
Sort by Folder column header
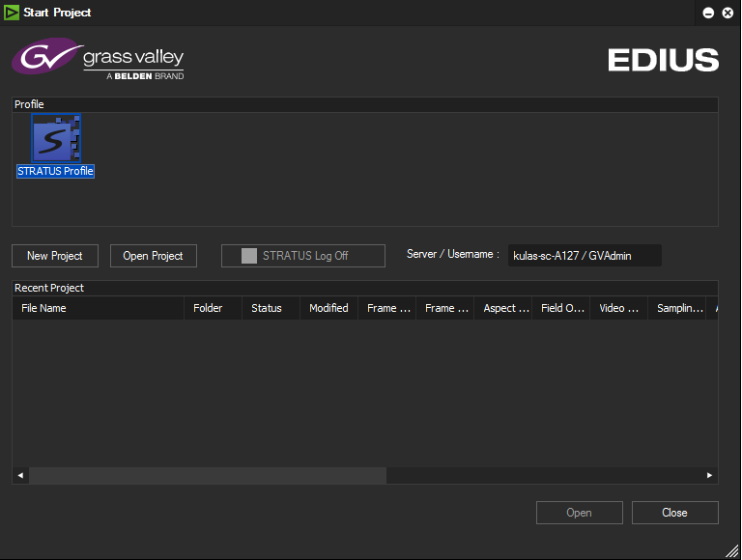click(x=213, y=308)
